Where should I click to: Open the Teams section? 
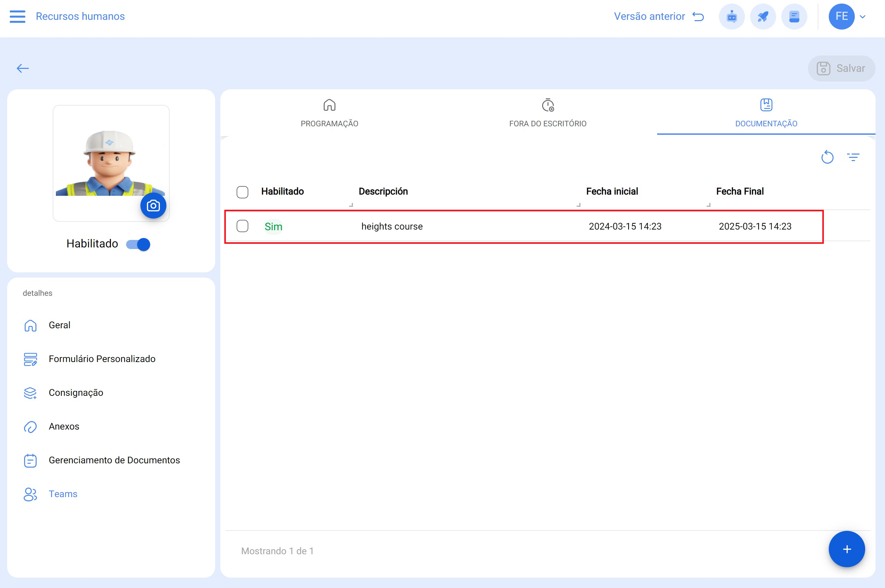[x=63, y=494]
